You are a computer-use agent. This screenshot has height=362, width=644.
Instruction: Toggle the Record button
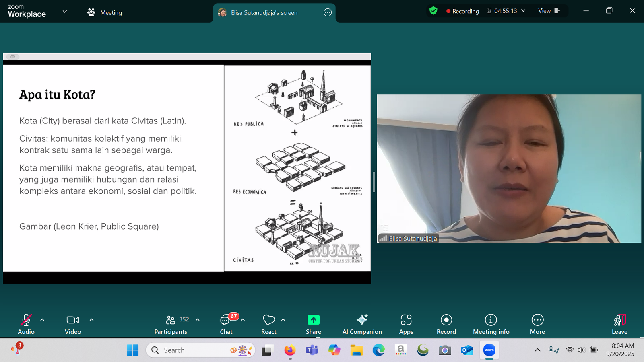446,324
